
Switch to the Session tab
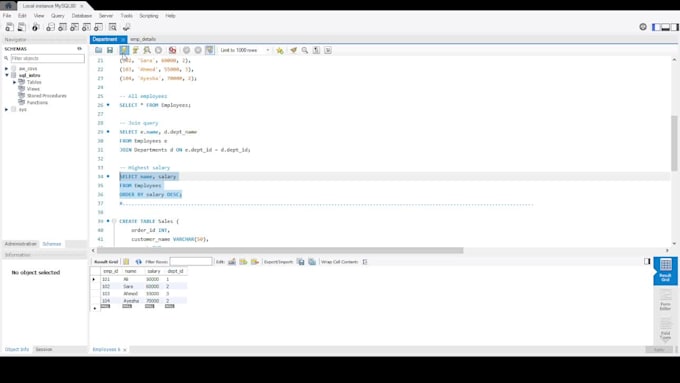coord(44,350)
